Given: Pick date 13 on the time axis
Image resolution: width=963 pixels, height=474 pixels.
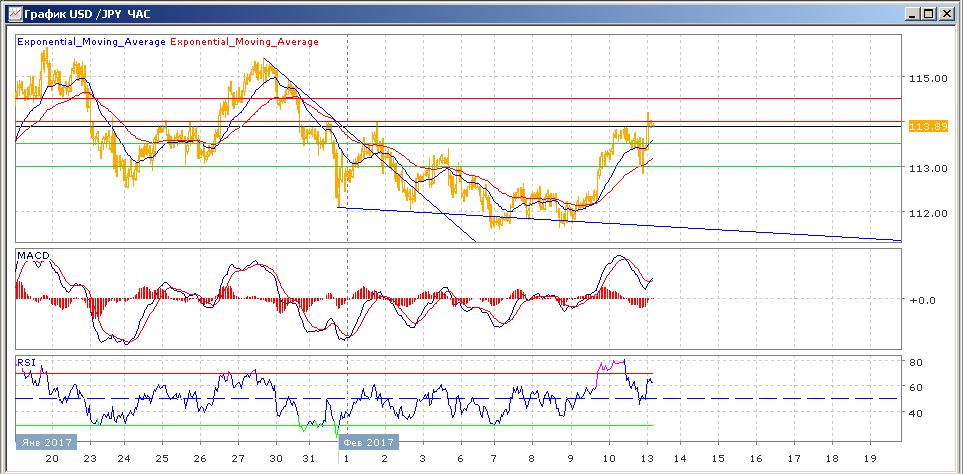Looking at the screenshot, I should 642,457.
